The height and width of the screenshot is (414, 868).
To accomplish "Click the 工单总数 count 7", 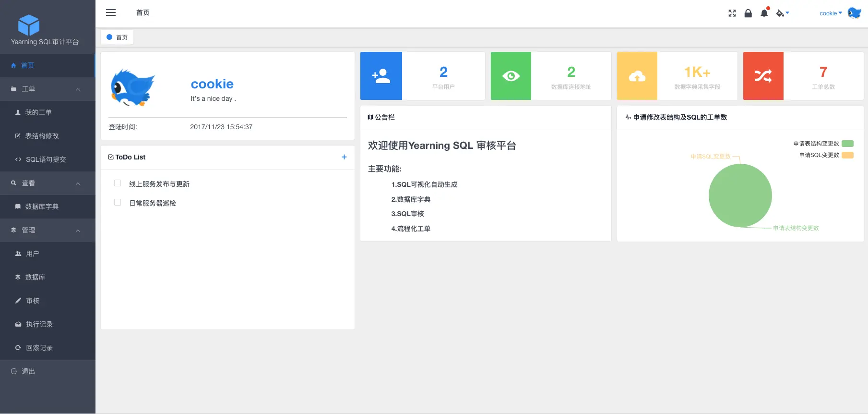I will [823, 72].
